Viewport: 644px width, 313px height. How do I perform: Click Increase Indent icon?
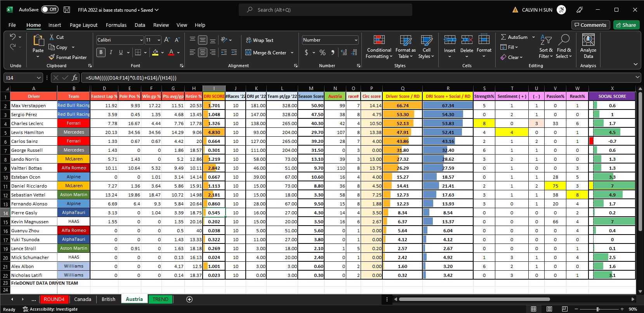[234, 52]
